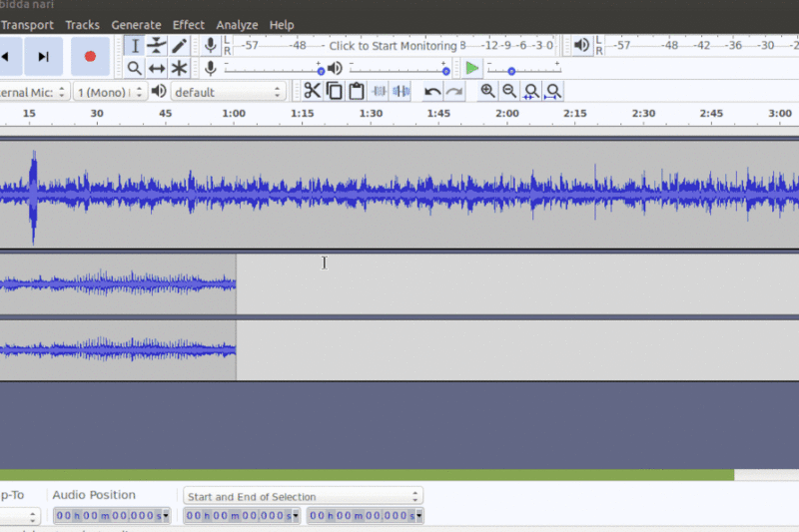Click the recording meter microphone icon
The width and height of the screenshot is (799, 532).
point(210,46)
